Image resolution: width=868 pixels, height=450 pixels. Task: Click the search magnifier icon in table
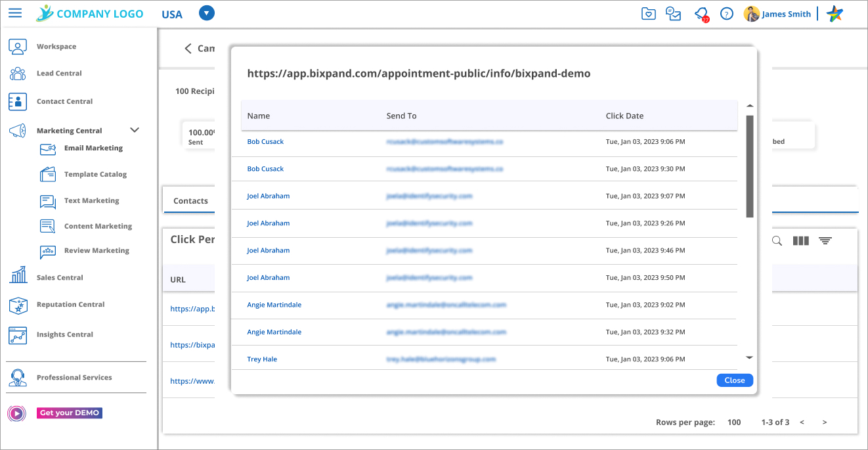(x=777, y=241)
